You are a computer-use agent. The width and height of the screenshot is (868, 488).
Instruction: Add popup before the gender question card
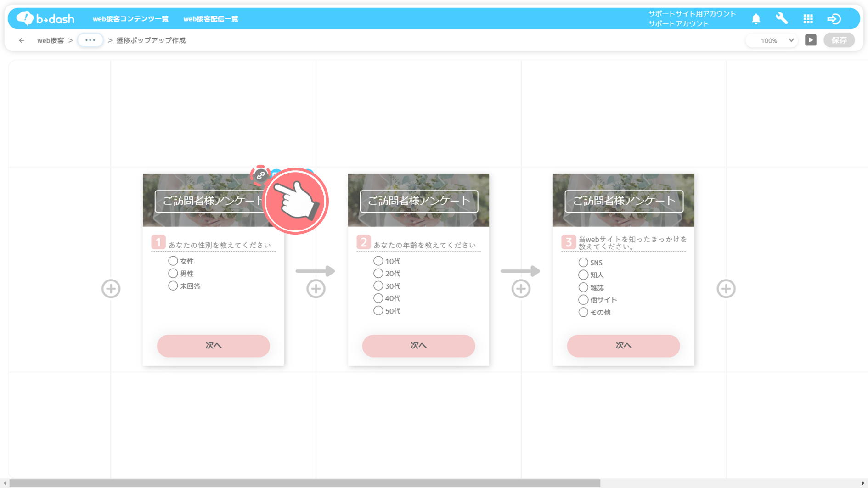pyautogui.click(x=111, y=289)
